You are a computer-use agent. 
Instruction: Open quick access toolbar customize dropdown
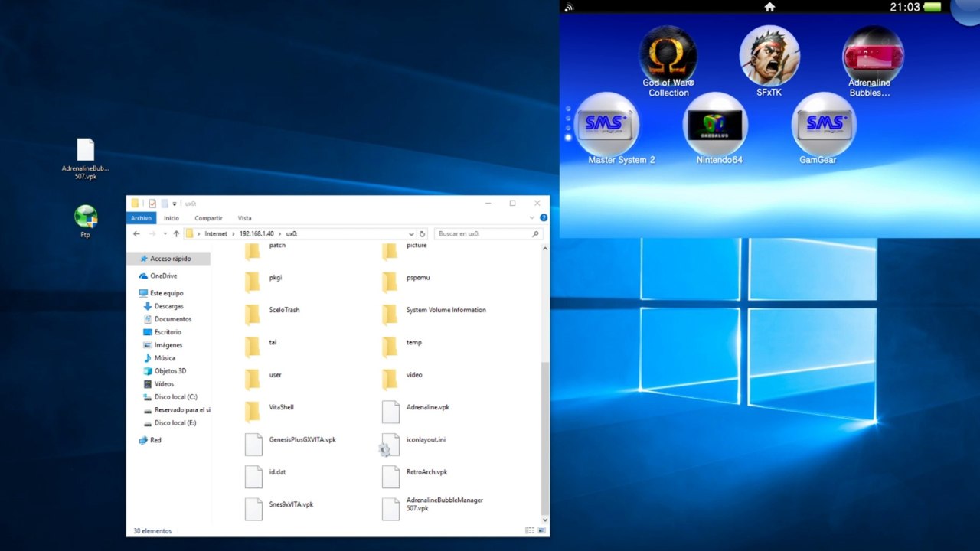(175, 204)
